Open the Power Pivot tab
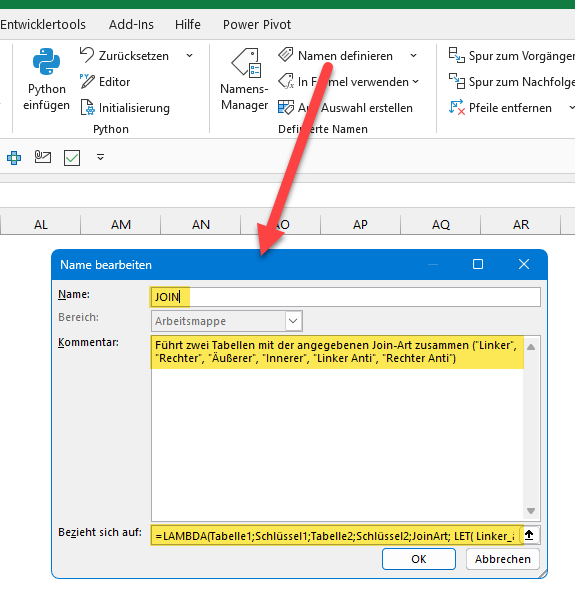Image resolution: width=575 pixels, height=593 pixels. click(257, 25)
